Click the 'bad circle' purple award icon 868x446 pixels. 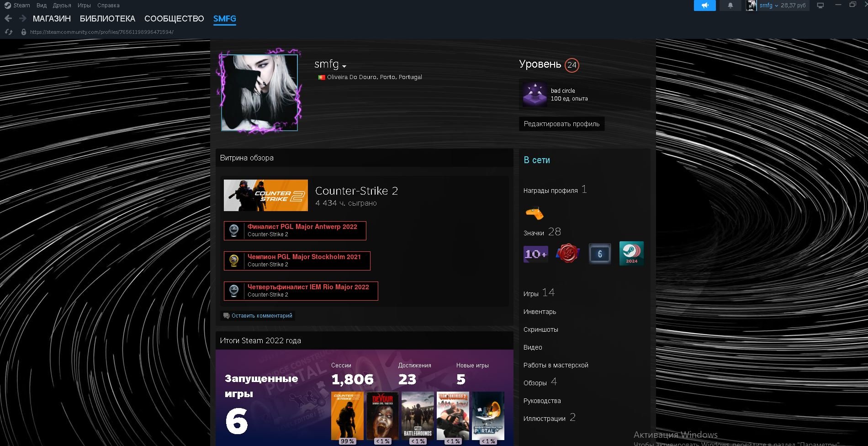click(535, 94)
